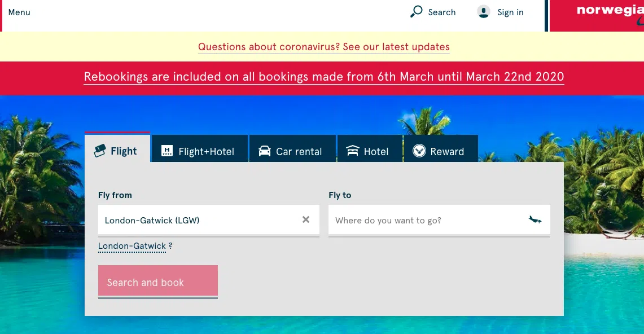
Task: Click the dotted London-Gatwick suggestion link
Action: (x=132, y=246)
